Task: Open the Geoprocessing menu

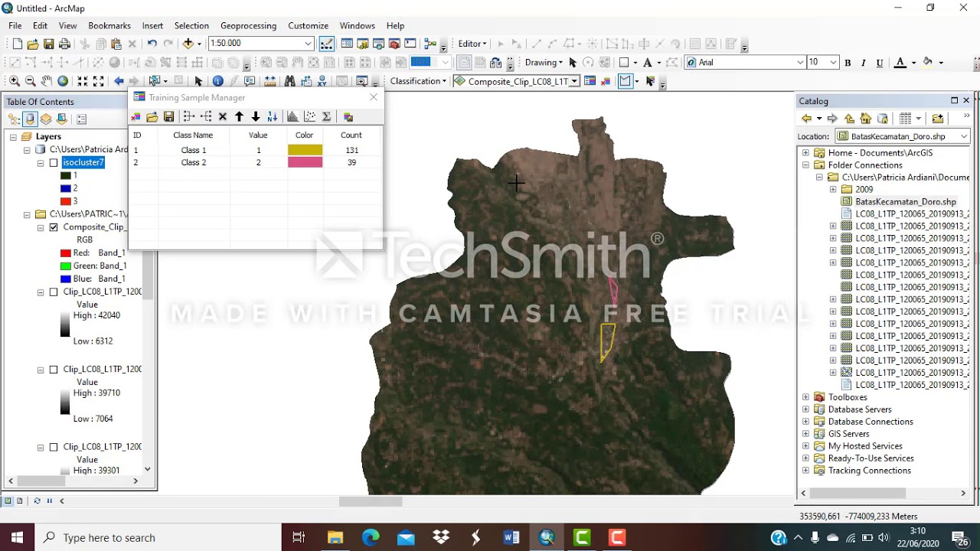Action: 248,25
